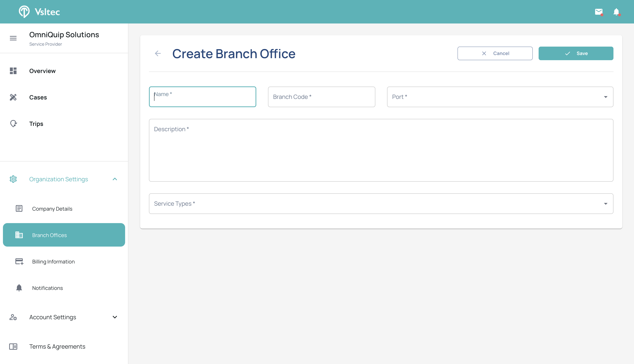Click the Vsltec logo icon
This screenshot has width=634, height=364.
[x=24, y=12]
